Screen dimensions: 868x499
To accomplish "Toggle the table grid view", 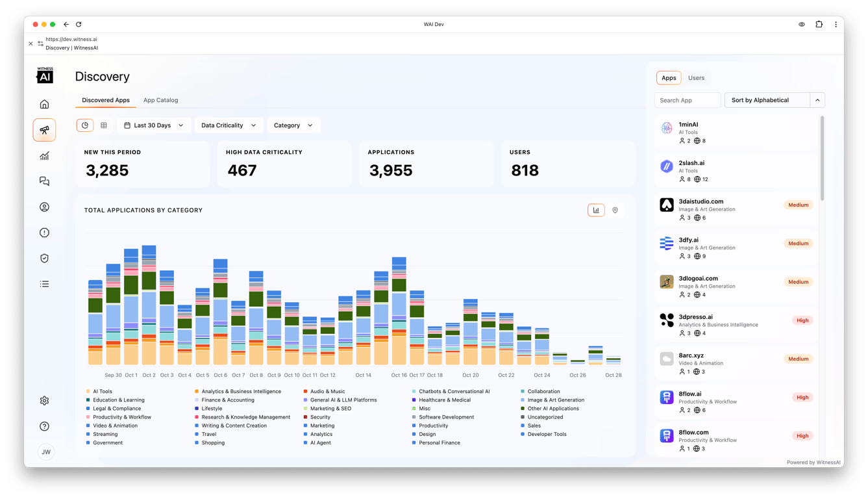I will pos(104,125).
